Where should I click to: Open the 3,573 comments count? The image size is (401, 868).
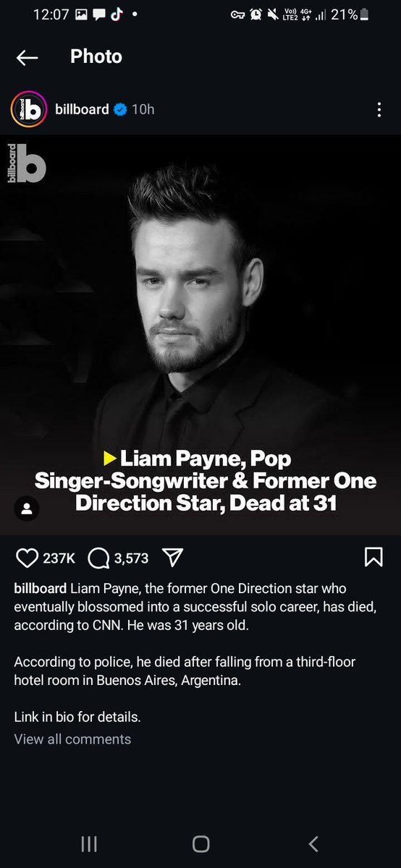pos(132,558)
